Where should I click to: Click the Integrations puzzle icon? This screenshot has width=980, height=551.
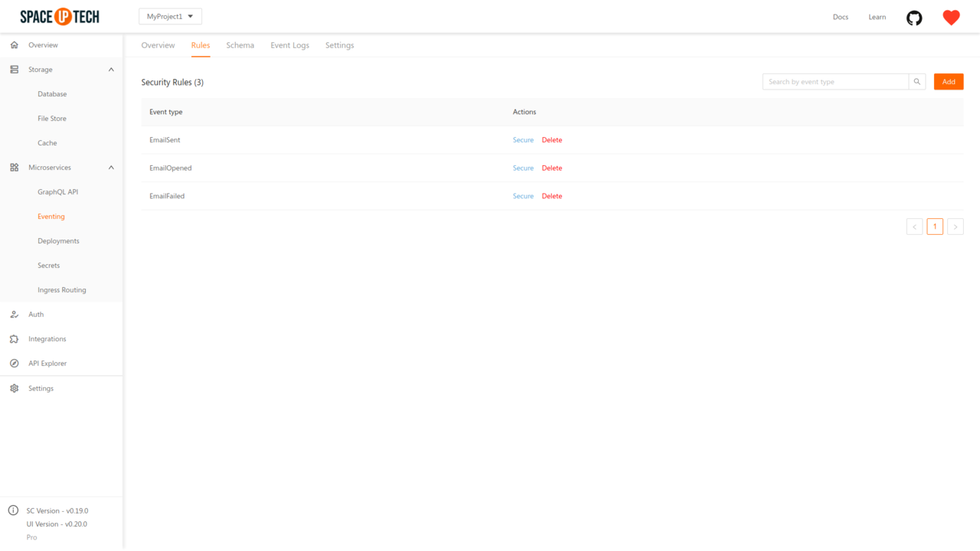(x=15, y=339)
